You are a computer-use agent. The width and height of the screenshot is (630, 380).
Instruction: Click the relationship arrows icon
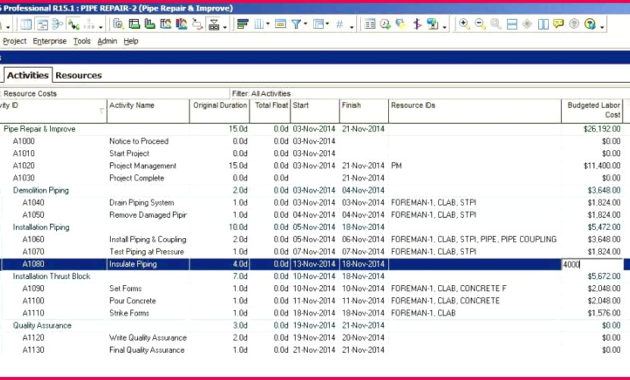pyautogui.click(x=197, y=25)
